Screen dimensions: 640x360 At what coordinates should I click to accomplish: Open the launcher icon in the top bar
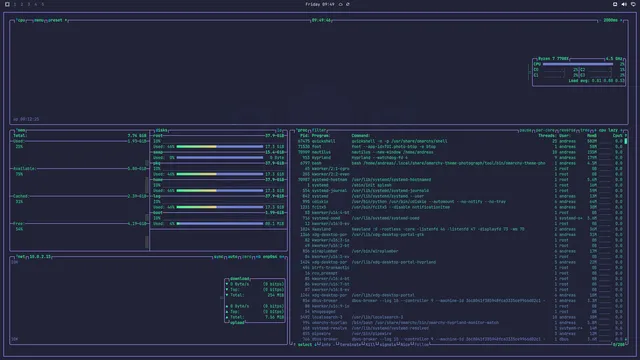pos(7,4)
